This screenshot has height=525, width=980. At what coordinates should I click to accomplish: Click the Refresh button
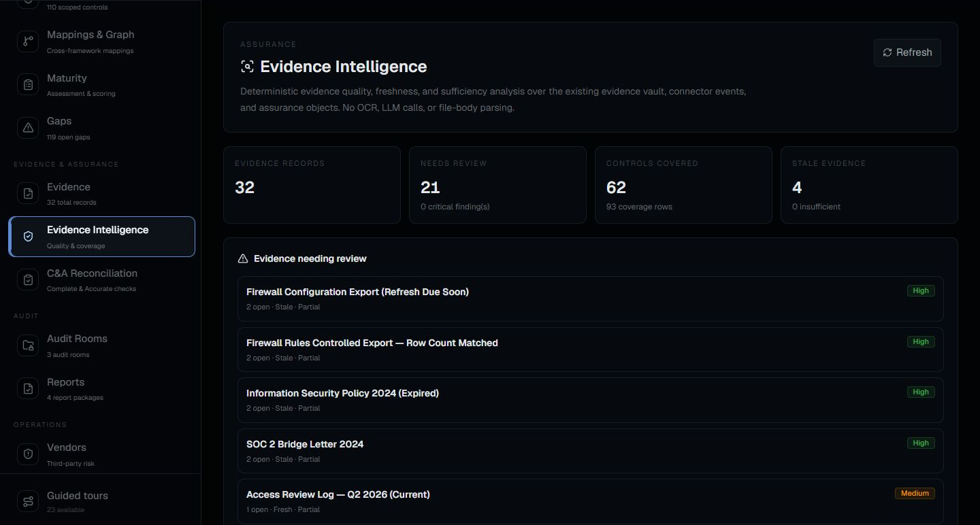(x=907, y=52)
